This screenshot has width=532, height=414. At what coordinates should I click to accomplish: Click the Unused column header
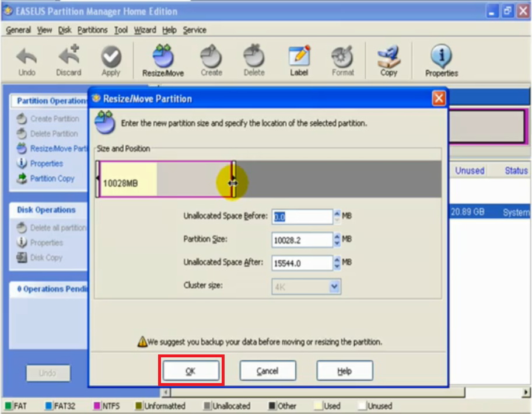[x=470, y=171]
